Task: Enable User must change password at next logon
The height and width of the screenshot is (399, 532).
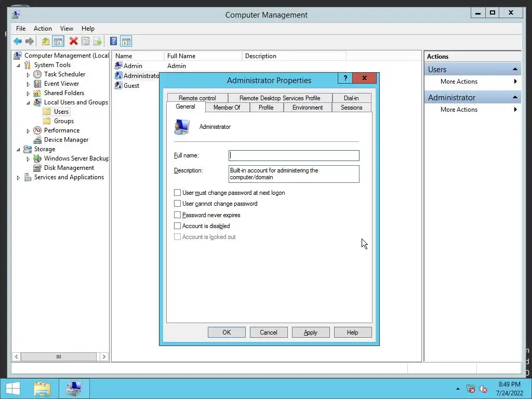Action: click(x=177, y=193)
